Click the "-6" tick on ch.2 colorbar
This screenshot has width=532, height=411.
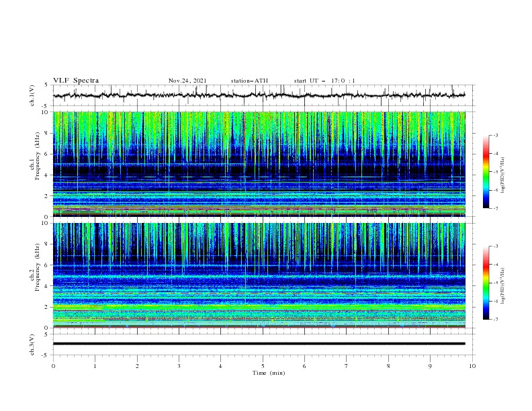pos(496,301)
